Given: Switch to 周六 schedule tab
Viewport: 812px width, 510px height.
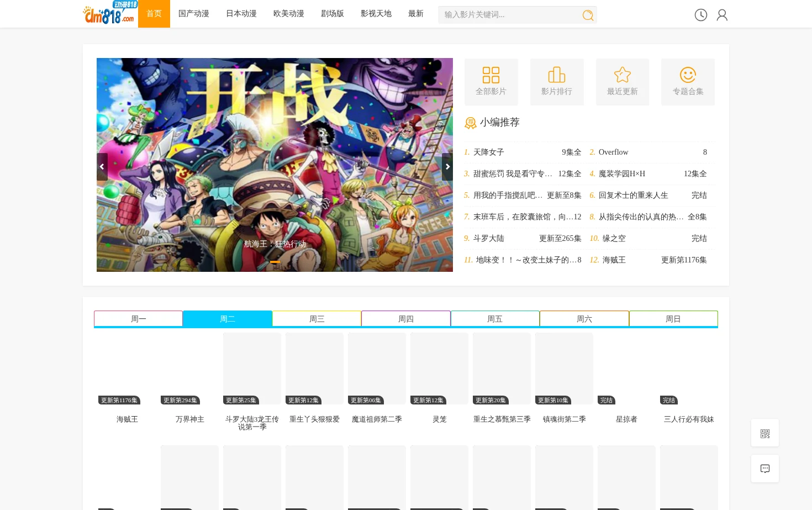Looking at the screenshot, I should point(584,319).
